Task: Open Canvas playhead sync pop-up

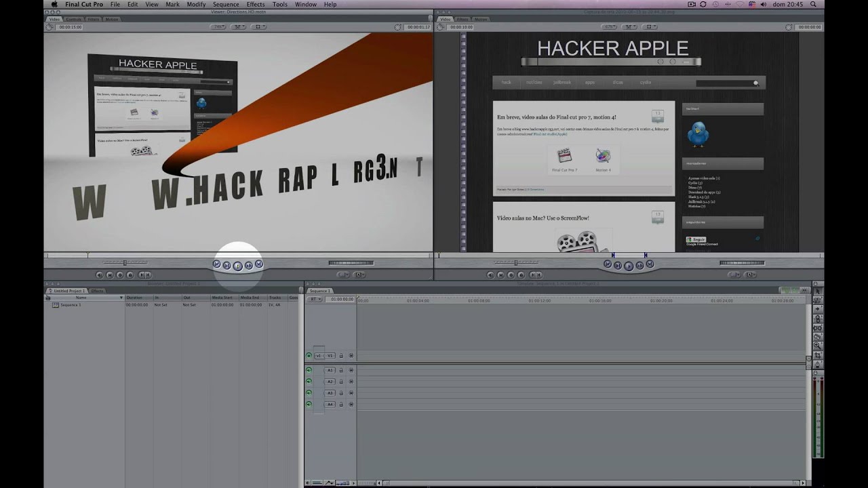Action: (x=629, y=27)
